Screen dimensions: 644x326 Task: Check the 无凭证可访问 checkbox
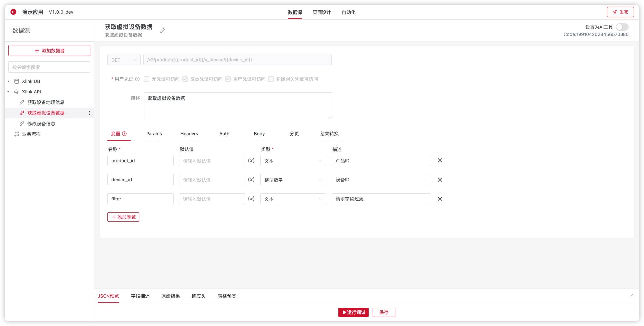146,79
